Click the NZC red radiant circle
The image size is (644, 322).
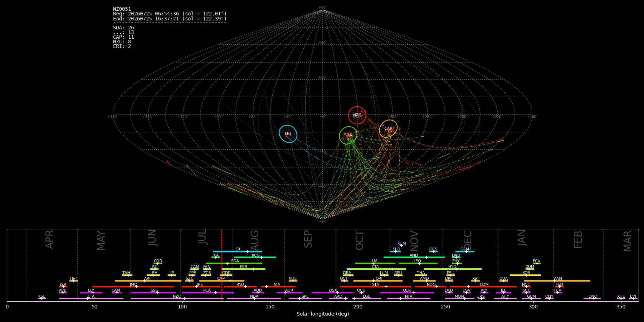tap(357, 115)
